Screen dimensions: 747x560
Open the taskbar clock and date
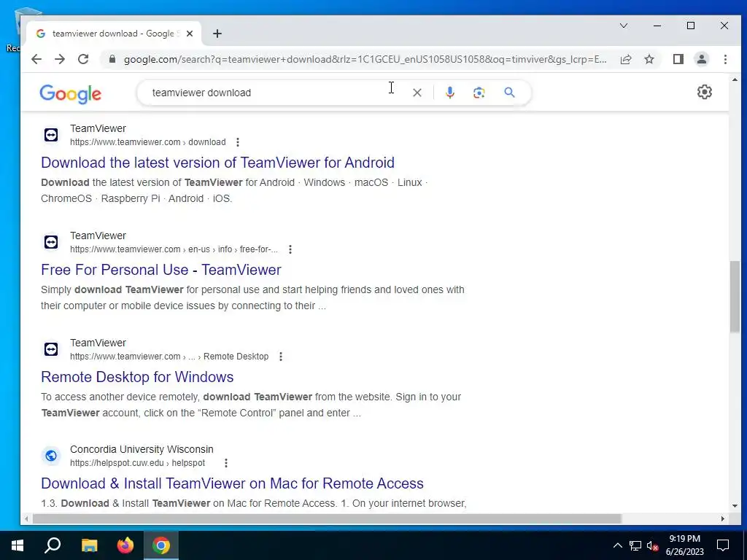coord(684,545)
